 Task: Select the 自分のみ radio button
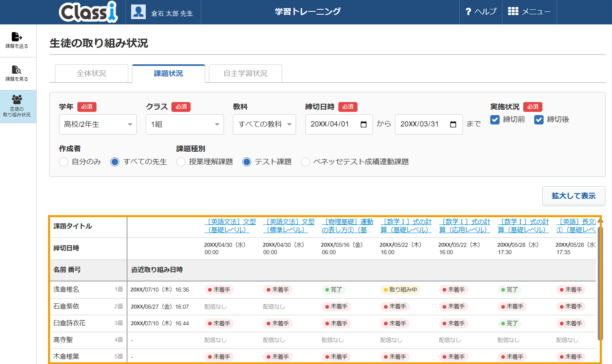point(64,162)
